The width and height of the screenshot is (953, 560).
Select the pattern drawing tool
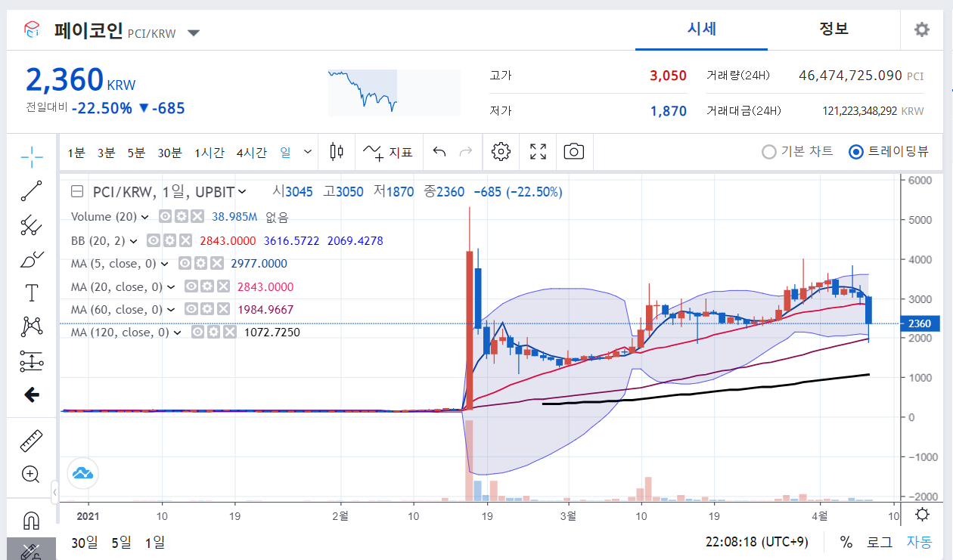(x=32, y=326)
